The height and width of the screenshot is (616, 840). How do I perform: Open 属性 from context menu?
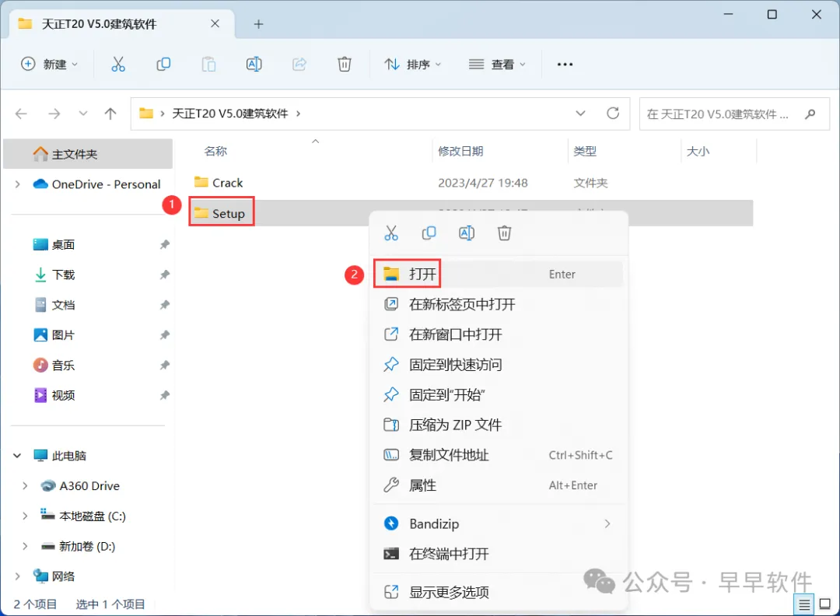pos(499,485)
